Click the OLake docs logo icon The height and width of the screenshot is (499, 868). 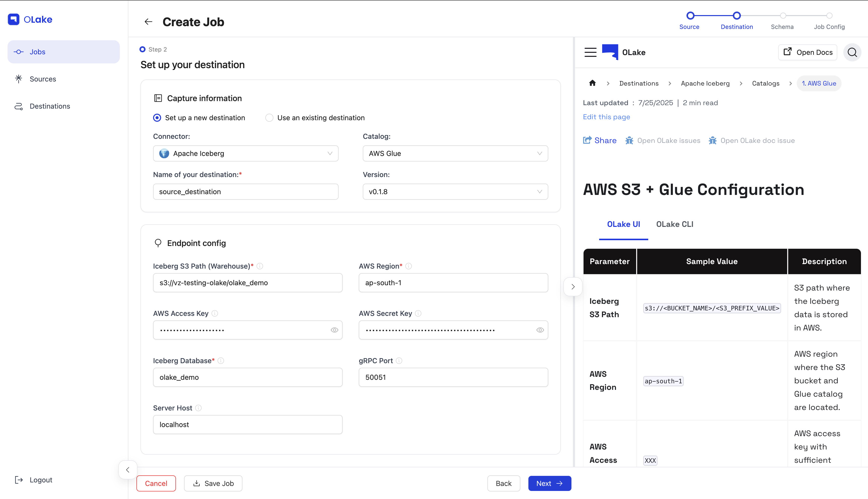point(610,52)
